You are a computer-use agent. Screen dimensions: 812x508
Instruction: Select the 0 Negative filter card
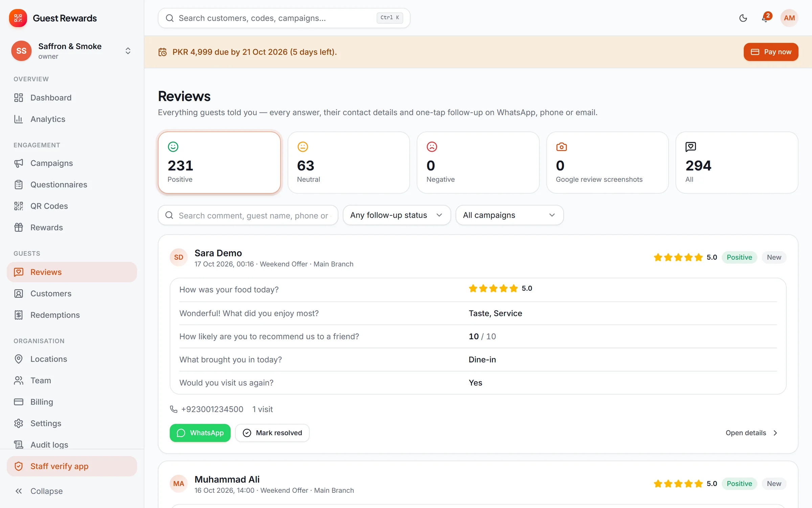478,163
